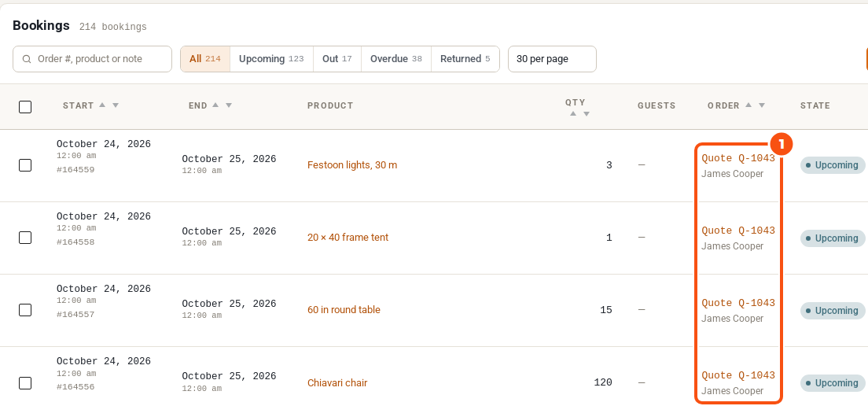
Task: Click quantity 120 in Chiavari chair row
Action: [603, 382]
